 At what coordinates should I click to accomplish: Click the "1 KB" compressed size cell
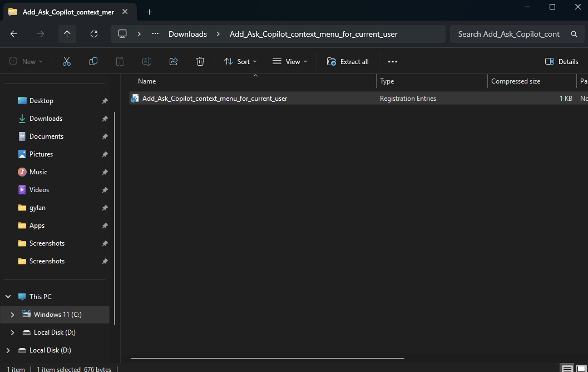(566, 99)
